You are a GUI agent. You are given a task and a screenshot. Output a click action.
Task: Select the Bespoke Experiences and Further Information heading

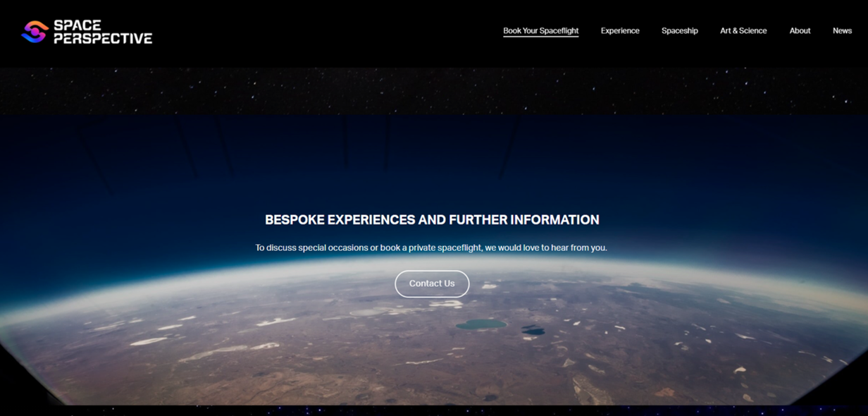(x=432, y=220)
